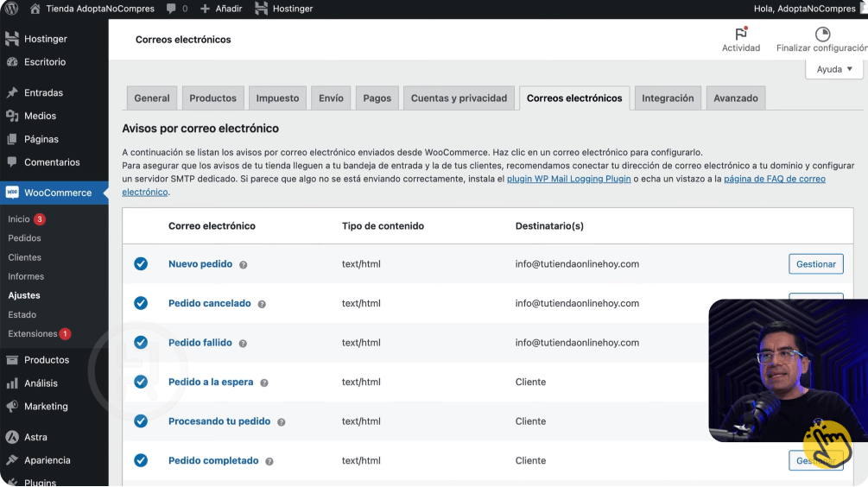The image size is (868, 487).
Task: Click the Escritorio dashboard icon
Action: pos(12,62)
